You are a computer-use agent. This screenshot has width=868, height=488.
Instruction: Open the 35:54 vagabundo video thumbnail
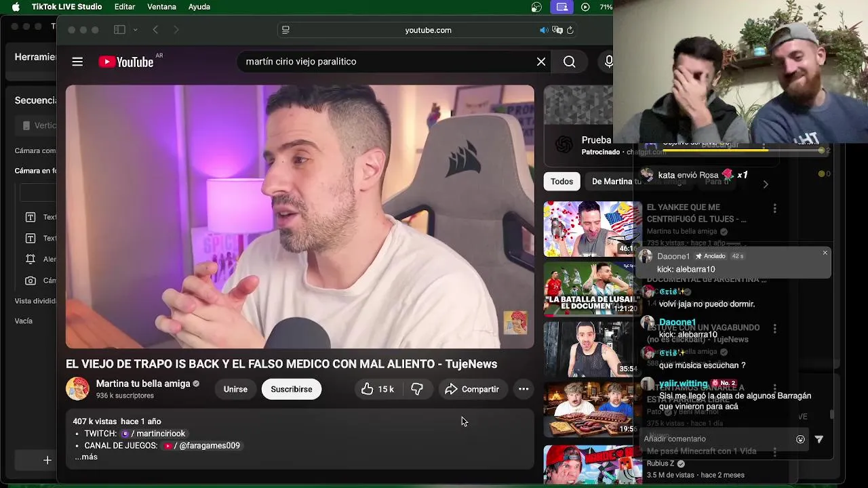(592, 349)
